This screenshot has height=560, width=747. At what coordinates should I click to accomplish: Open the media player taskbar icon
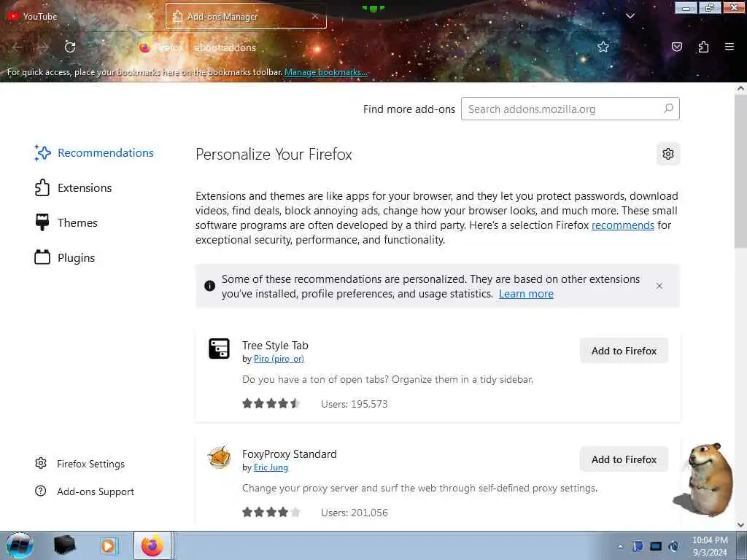(x=108, y=545)
